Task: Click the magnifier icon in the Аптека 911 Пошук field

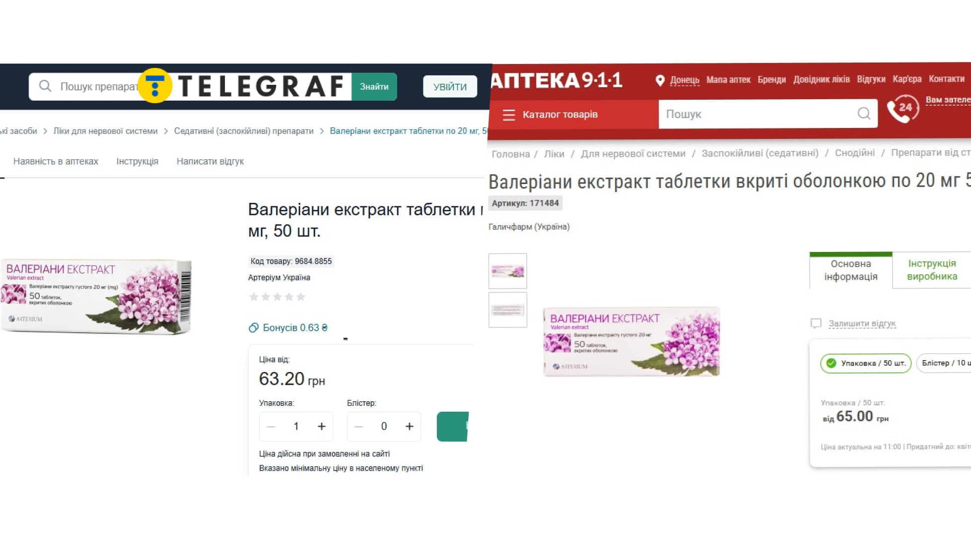Action: click(x=864, y=114)
